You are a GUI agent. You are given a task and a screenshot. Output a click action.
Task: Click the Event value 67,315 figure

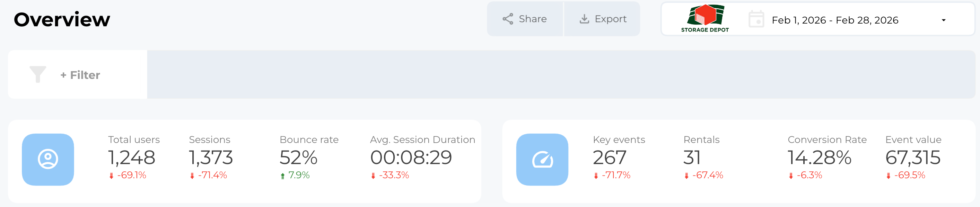tap(913, 157)
